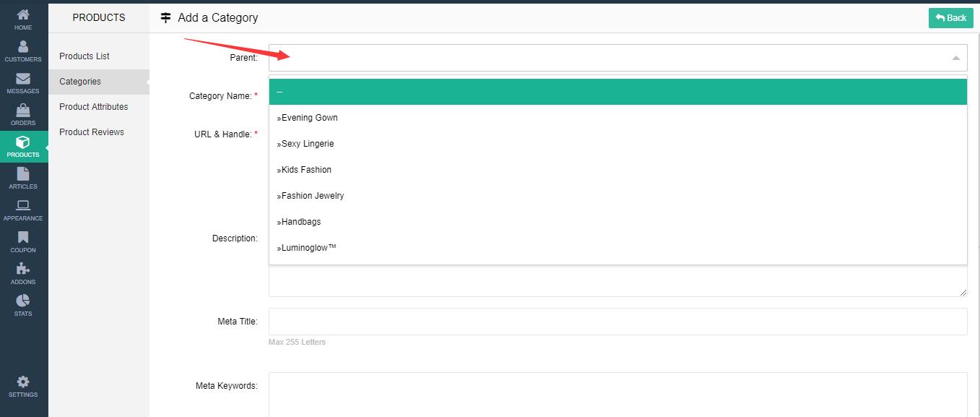Open Coupon bookmark icon in sidebar
The width and height of the screenshot is (980, 417).
tap(23, 238)
